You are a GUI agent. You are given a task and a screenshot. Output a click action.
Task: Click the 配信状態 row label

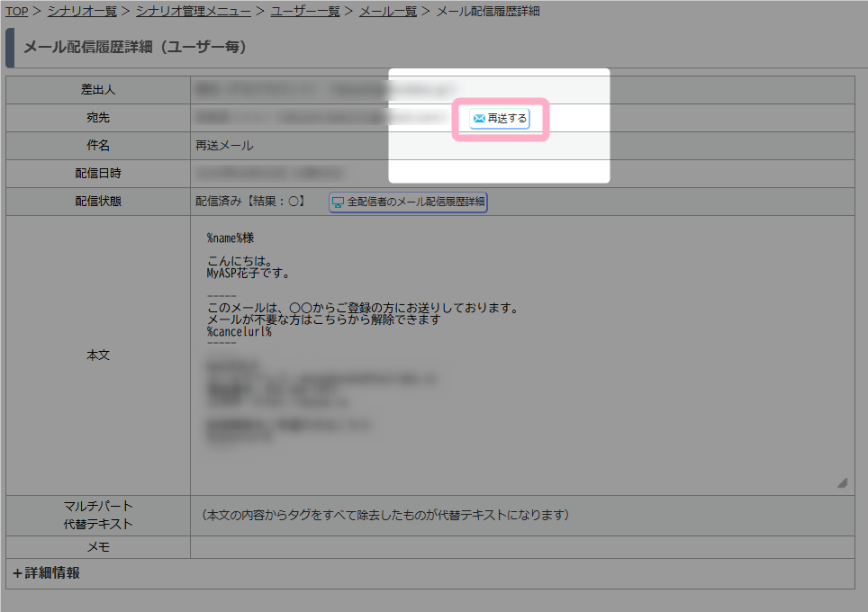pyautogui.click(x=98, y=202)
